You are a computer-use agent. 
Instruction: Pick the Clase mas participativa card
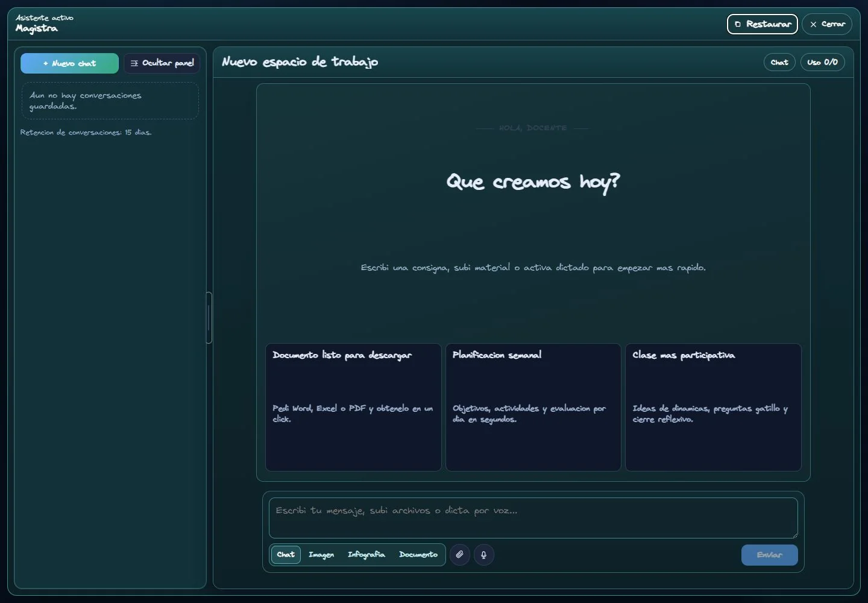coord(714,408)
